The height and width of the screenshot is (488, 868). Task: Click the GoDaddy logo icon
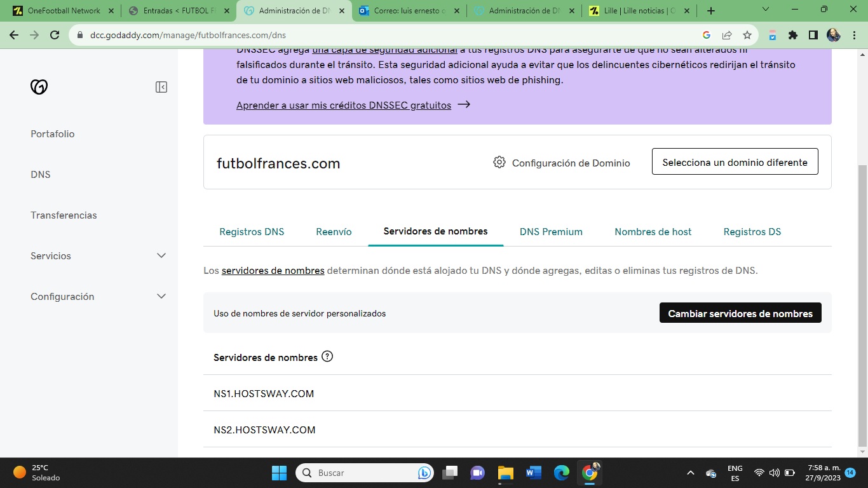click(39, 87)
